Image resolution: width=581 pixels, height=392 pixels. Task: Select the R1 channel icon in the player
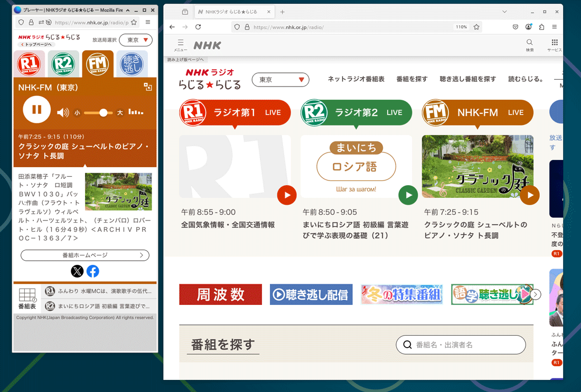[29, 64]
